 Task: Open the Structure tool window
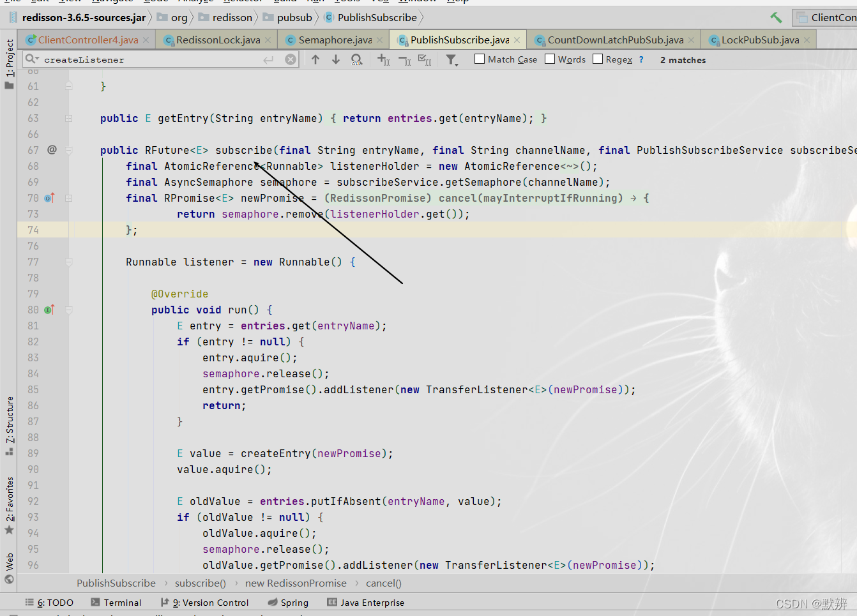point(10,426)
